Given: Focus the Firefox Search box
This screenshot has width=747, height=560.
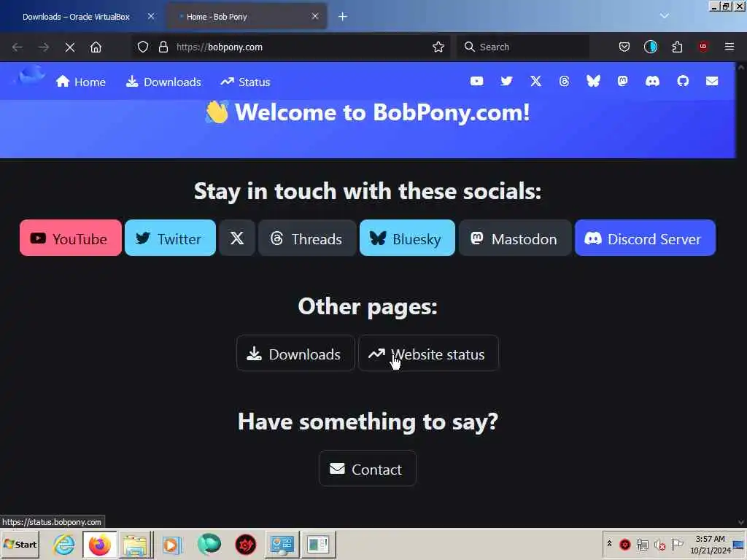Looking at the screenshot, I should click(523, 47).
